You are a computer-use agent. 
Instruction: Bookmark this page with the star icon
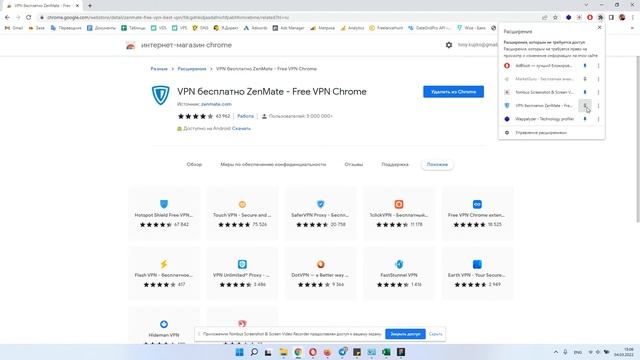click(x=555, y=18)
